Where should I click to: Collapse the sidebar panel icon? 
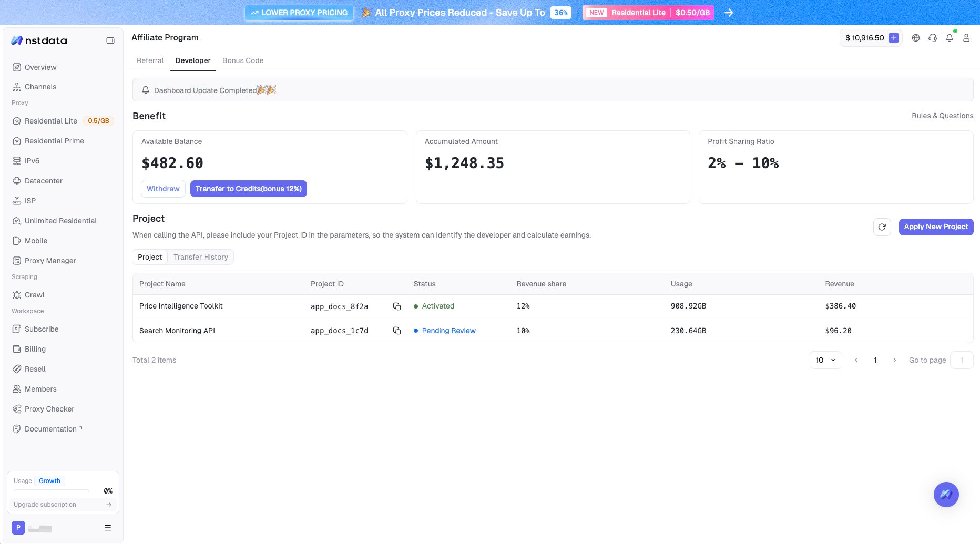pos(110,40)
